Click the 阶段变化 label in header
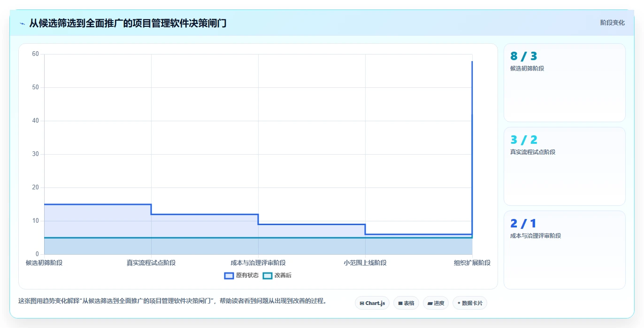The width and height of the screenshot is (644, 328). click(x=613, y=23)
